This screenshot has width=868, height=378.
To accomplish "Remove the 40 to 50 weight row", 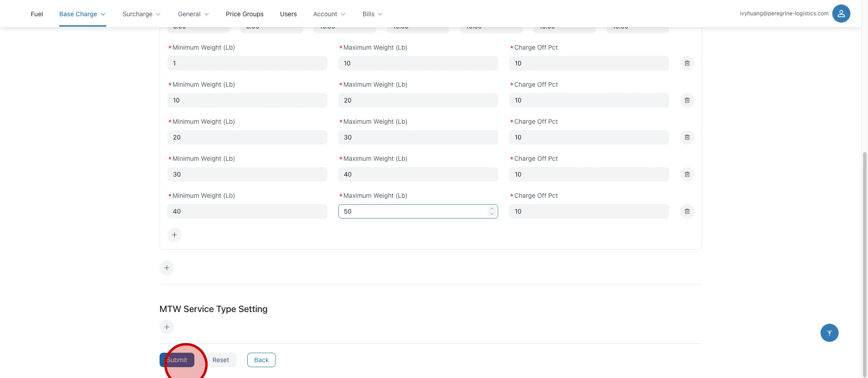I will click(687, 211).
